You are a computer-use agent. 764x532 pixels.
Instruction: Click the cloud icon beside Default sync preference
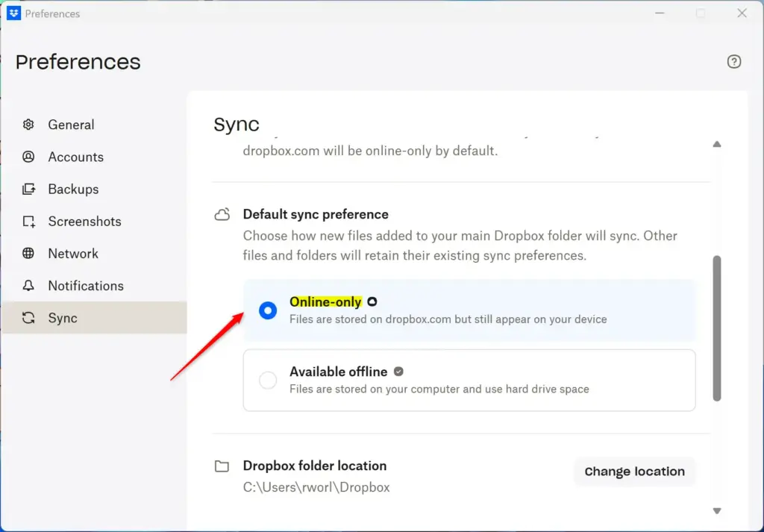click(x=222, y=214)
